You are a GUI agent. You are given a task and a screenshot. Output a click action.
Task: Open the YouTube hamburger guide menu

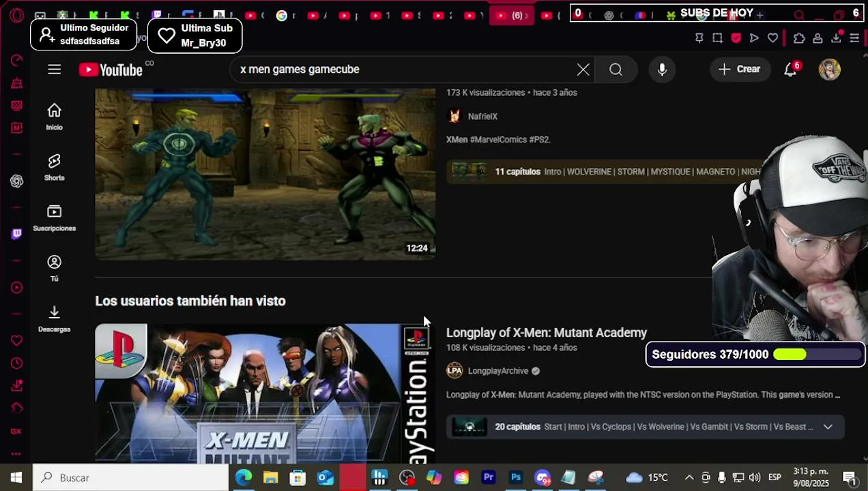54,69
